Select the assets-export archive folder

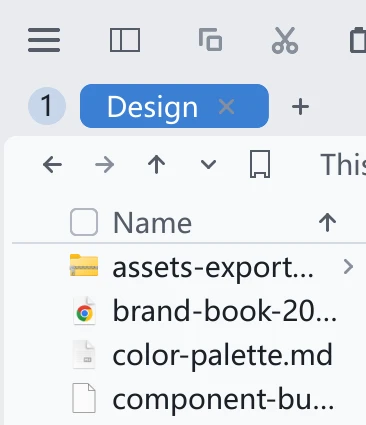[x=213, y=268]
